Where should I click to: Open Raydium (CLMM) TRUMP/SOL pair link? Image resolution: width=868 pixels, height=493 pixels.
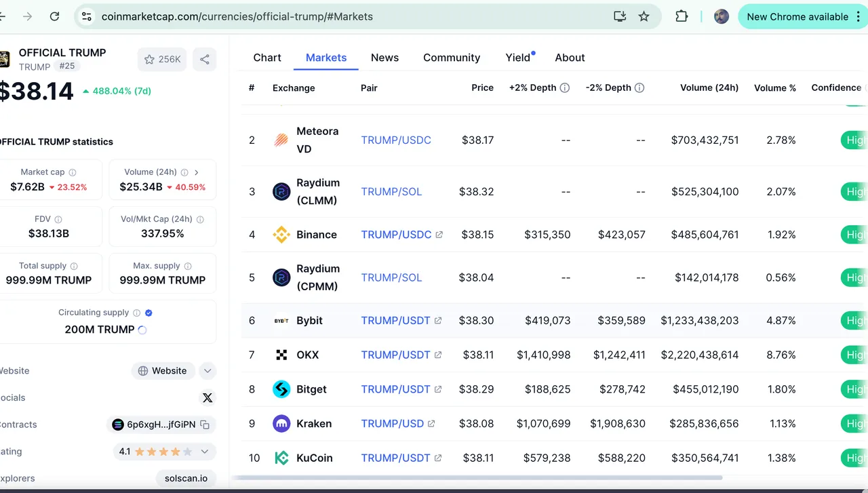point(391,192)
